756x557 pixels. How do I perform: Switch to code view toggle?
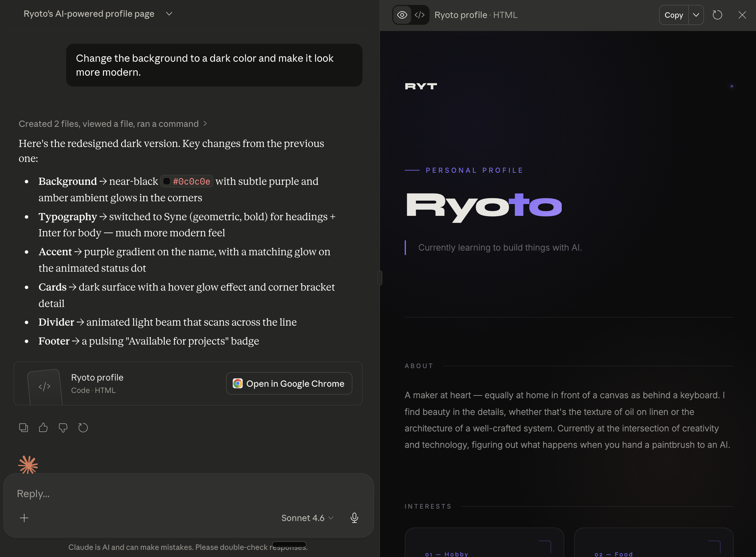(419, 15)
